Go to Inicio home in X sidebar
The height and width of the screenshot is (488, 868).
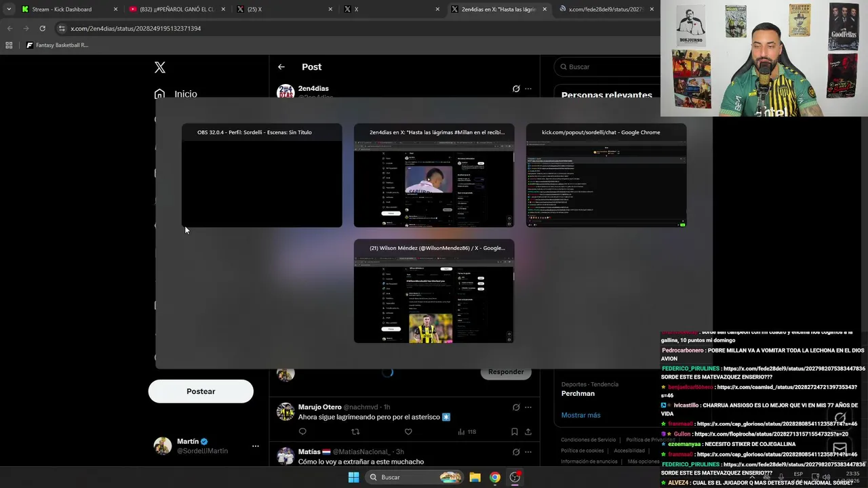tap(176, 94)
